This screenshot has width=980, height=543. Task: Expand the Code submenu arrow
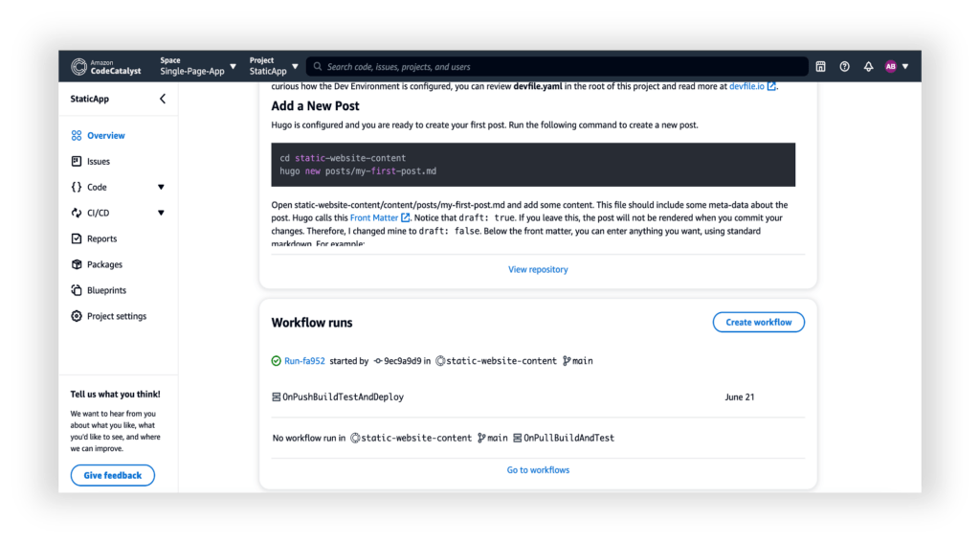click(161, 187)
